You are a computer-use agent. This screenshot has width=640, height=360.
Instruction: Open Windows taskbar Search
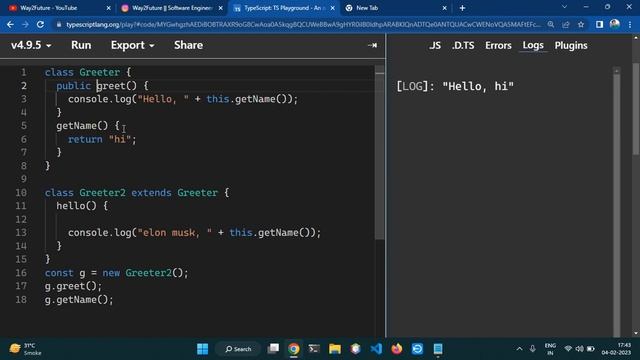click(238, 349)
